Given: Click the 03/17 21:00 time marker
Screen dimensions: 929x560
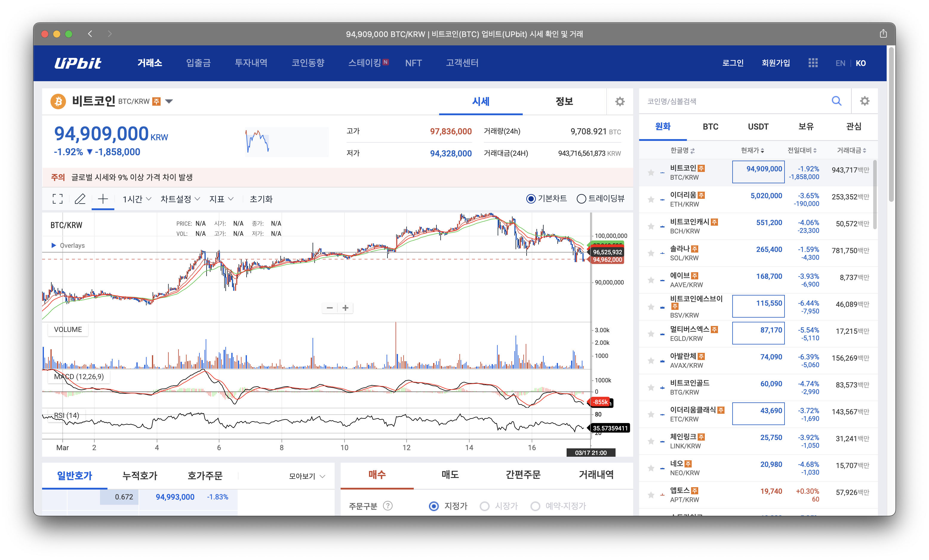Looking at the screenshot, I should [x=591, y=453].
